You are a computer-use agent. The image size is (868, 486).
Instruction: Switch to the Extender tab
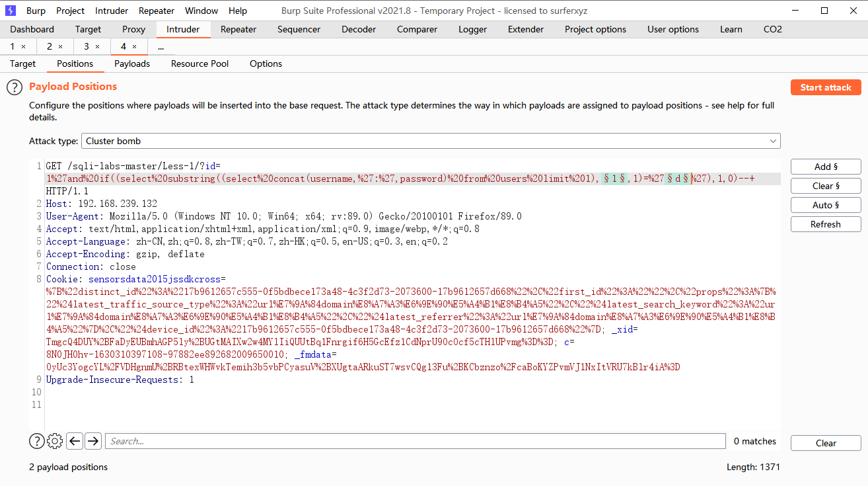526,29
